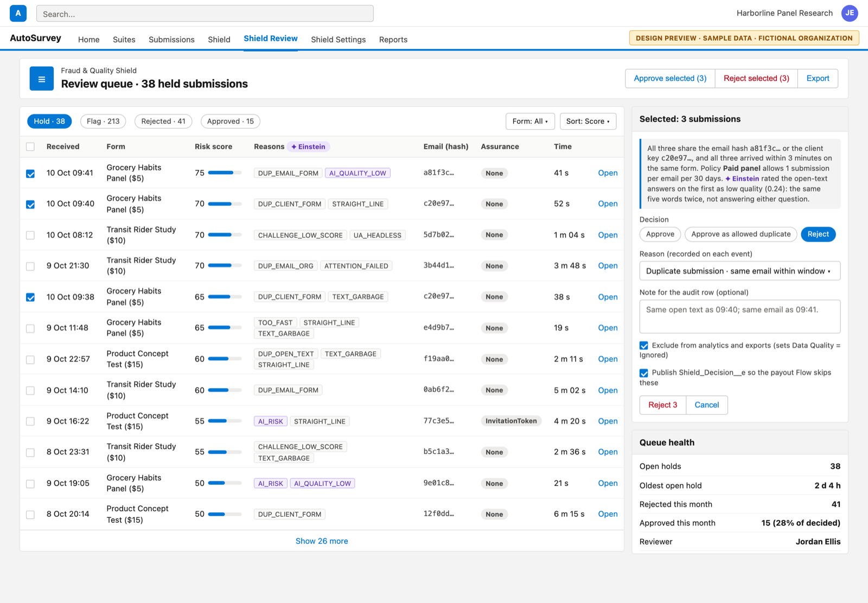Click the UA_HEADLESS reason tag
Screen dimensions: 868x603
378,235
